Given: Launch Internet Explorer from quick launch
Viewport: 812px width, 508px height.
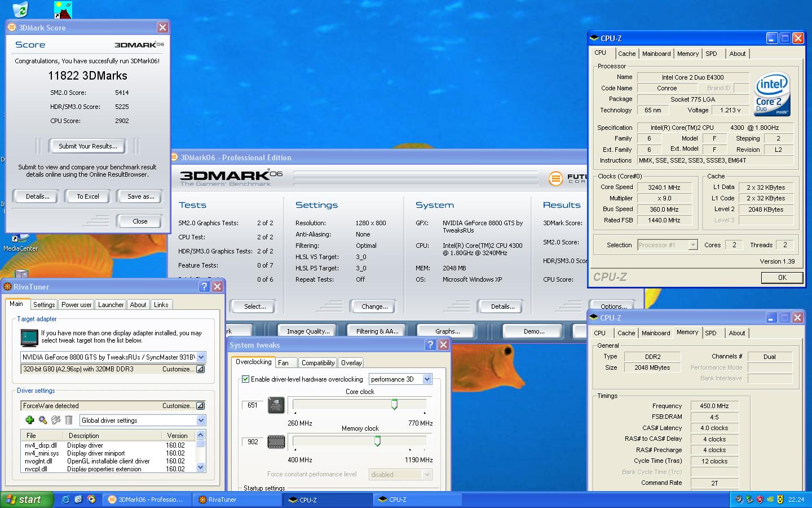Looking at the screenshot, I should pyautogui.click(x=66, y=500).
